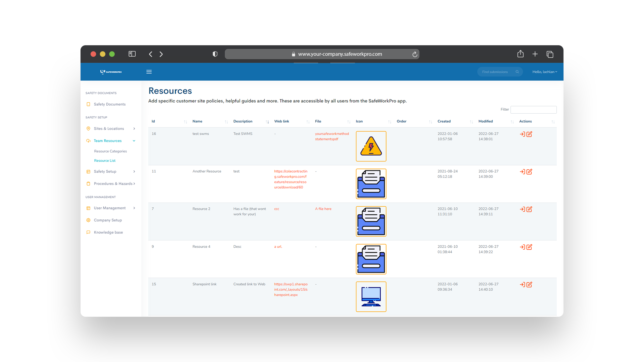This screenshot has height=362, width=644.
Task: Expand Safety Setup menu chevron
Action: click(x=134, y=171)
